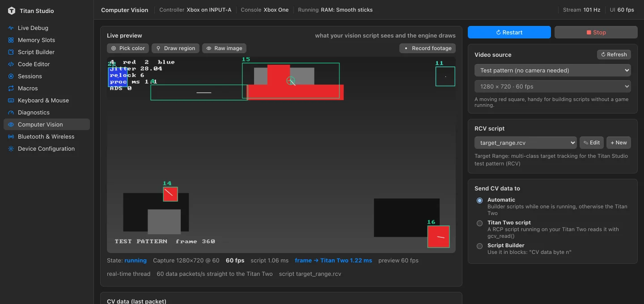Click the Capture 1280×720 @ 60 text
Viewport: 644px width, 304px height.
point(186,260)
